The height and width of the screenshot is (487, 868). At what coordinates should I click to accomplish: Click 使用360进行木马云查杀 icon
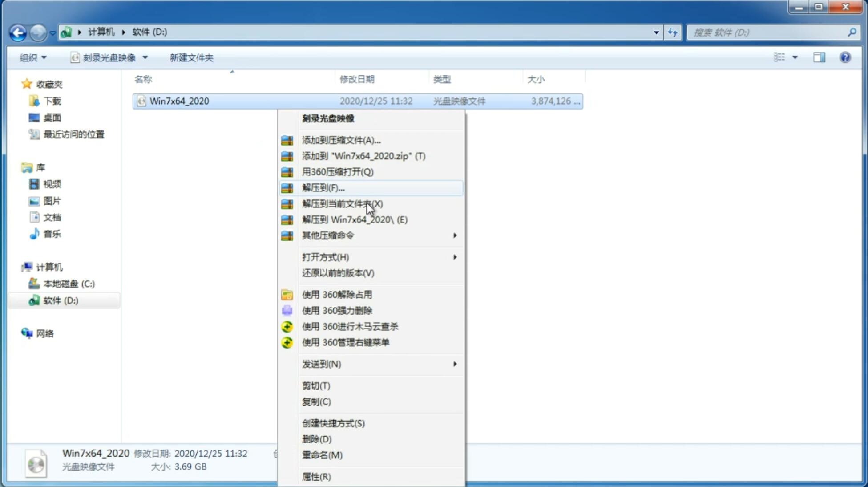(286, 326)
